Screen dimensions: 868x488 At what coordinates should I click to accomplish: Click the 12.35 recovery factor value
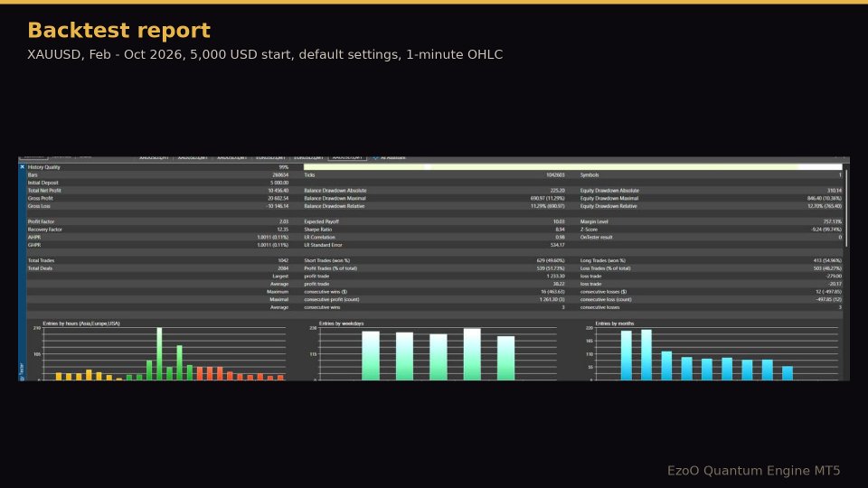pyautogui.click(x=283, y=229)
